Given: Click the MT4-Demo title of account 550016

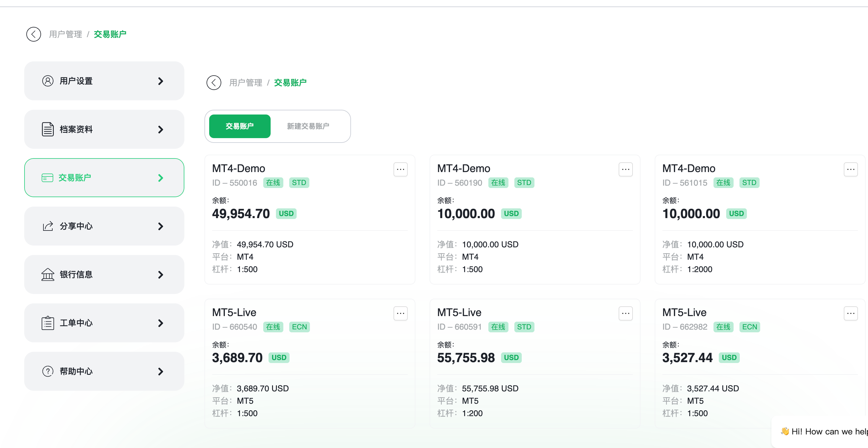Looking at the screenshot, I should [x=238, y=168].
